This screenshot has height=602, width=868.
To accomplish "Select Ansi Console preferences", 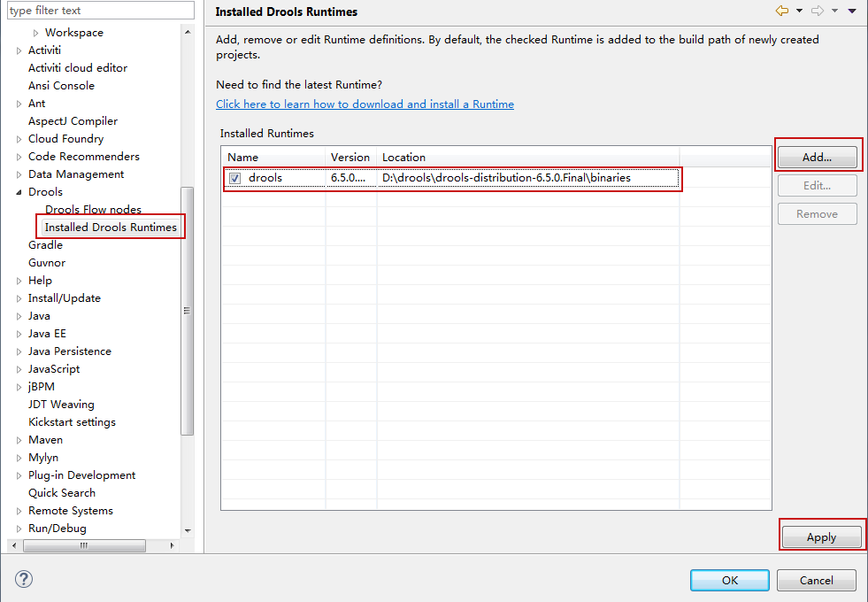I will coord(61,85).
